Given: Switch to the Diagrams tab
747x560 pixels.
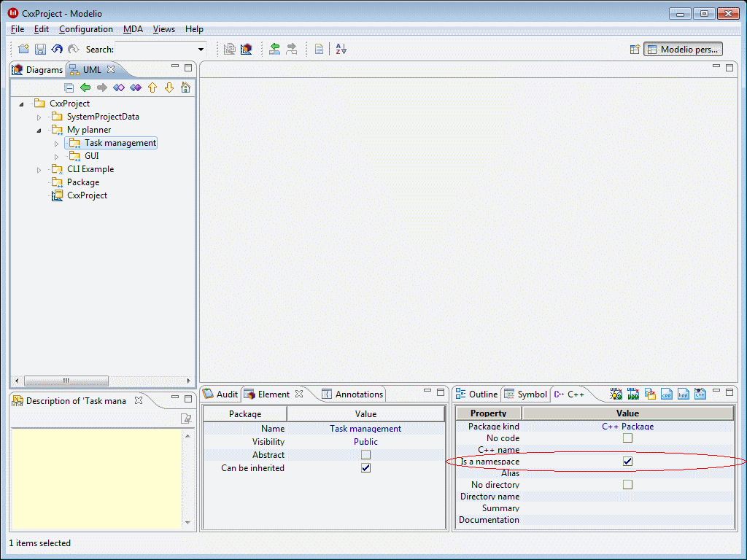Looking at the screenshot, I should pos(38,69).
